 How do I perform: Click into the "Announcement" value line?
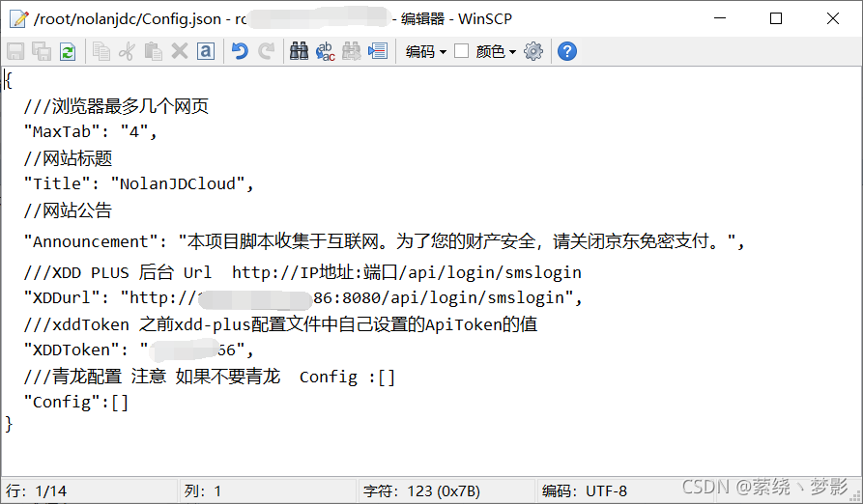[x=384, y=241]
